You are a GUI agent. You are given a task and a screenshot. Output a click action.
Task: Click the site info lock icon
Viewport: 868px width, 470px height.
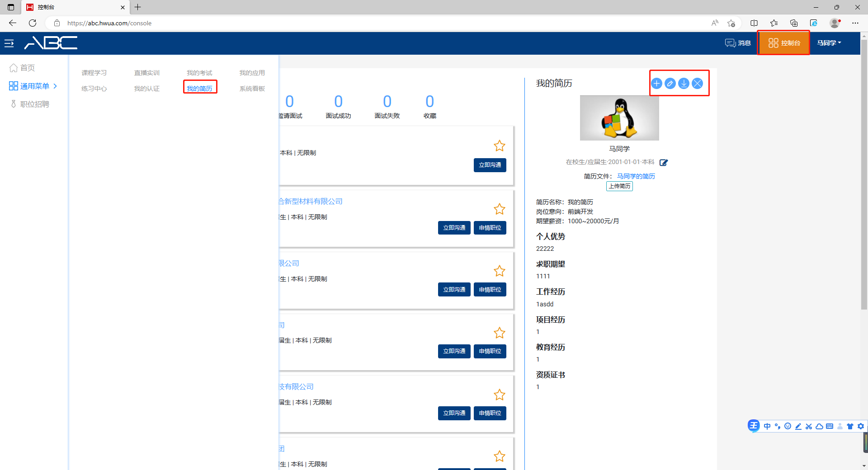pos(57,23)
